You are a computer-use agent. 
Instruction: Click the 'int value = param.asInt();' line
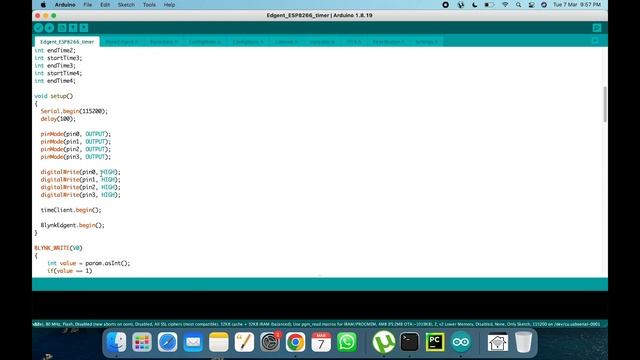[89, 263]
